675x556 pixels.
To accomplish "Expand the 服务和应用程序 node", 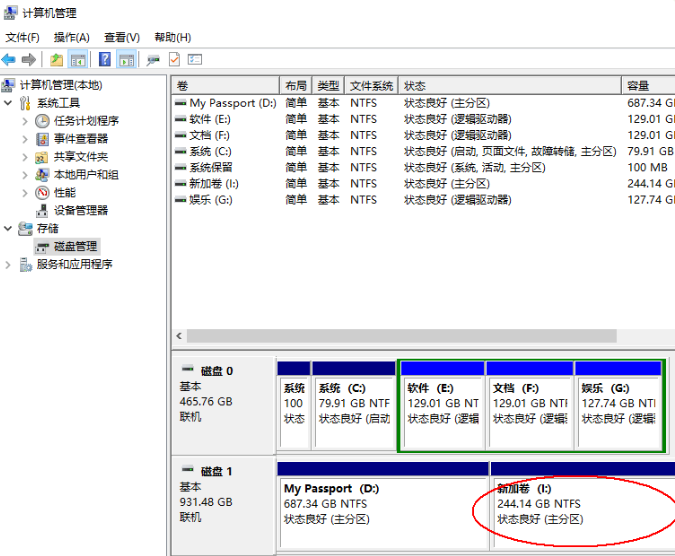I will pyautogui.click(x=9, y=265).
